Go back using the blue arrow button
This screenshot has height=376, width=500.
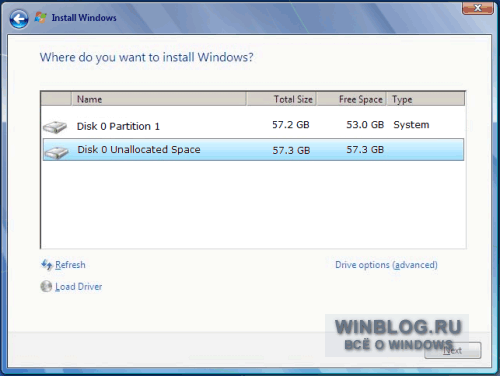tap(19, 19)
